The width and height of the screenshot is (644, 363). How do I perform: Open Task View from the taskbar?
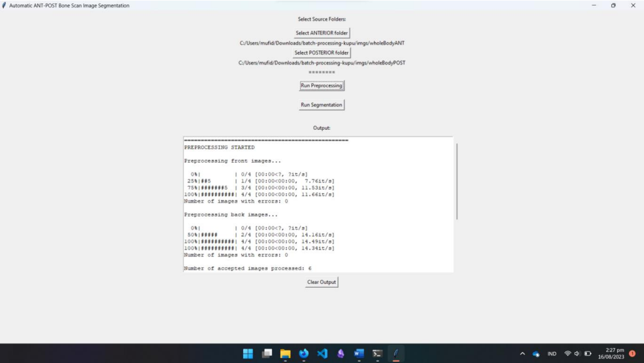(266, 354)
